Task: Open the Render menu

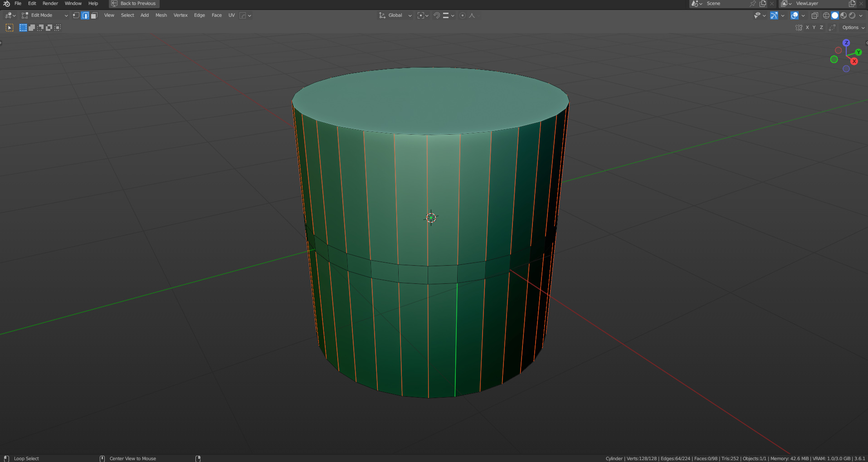Action: 50,4
